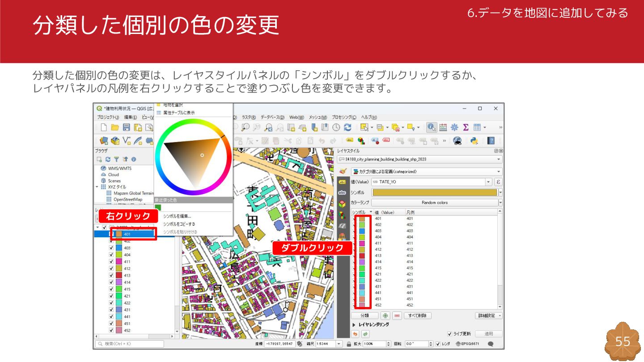
Task: Open the Python console
Action: (474, 141)
